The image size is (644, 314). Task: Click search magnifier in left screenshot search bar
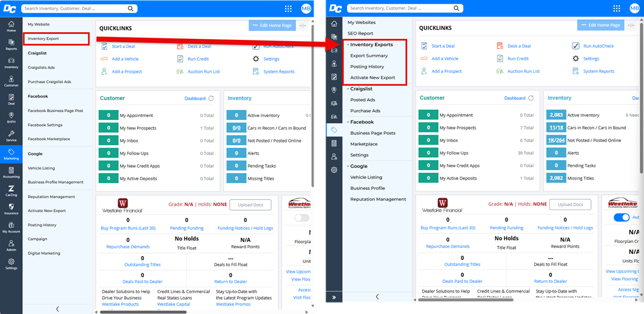click(x=131, y=8)
